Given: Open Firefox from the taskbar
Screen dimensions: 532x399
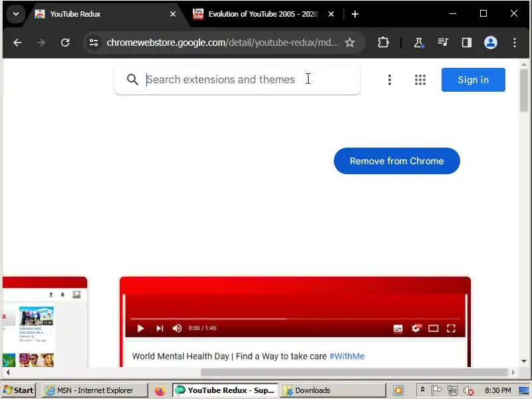Looking at the screenshot, I should pos(160,390).
